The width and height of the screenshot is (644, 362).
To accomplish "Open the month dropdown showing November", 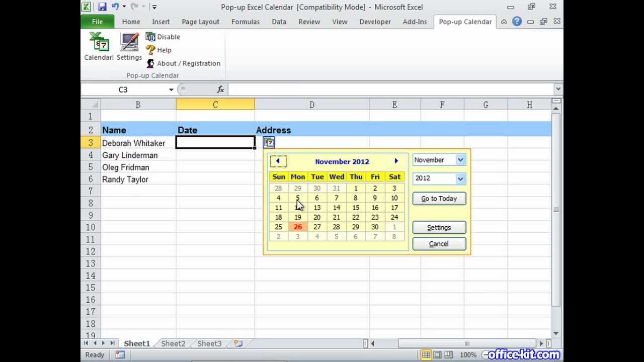I will pos(460,160).
